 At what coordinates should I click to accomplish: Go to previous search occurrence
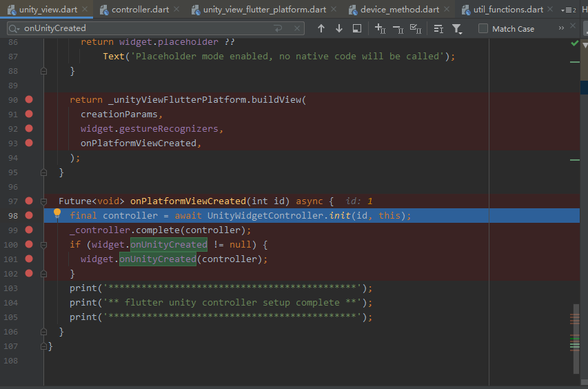click(321, 28)
